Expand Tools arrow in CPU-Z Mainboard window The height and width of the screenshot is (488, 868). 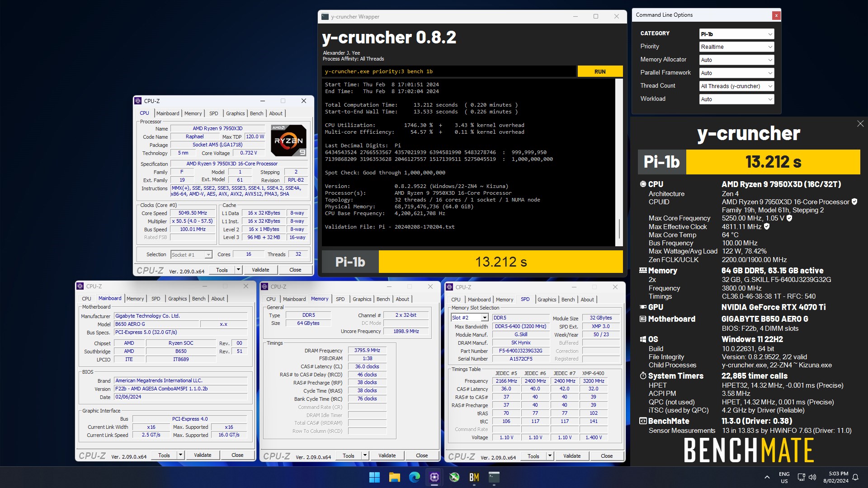(x=180, y=455)
